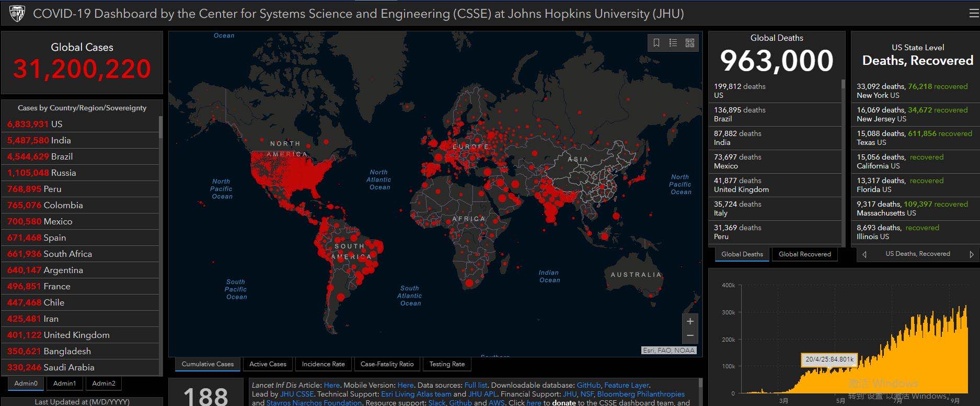980x406 pixels.
Task: Open the hamburger menu in the header
Action: (974, 14)
